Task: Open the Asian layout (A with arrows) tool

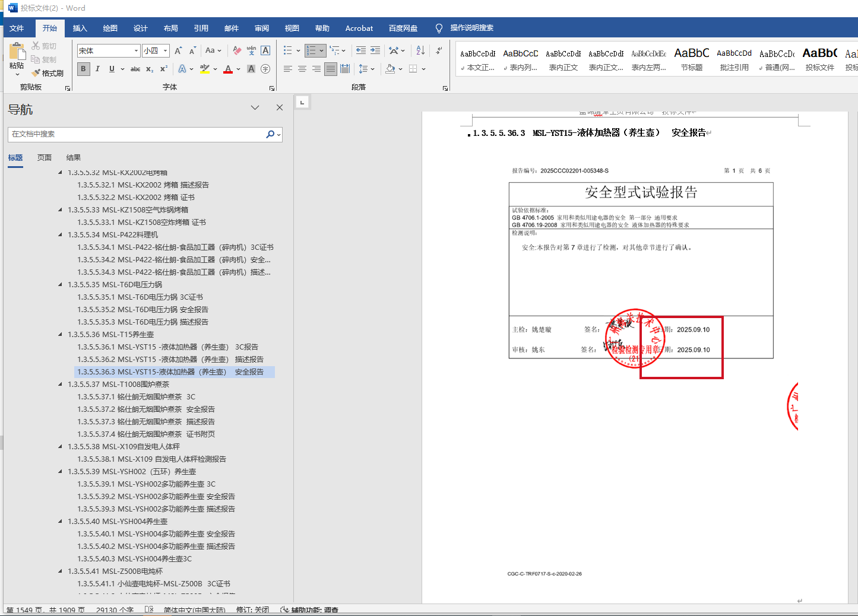Action: click(x=394, y=51)
